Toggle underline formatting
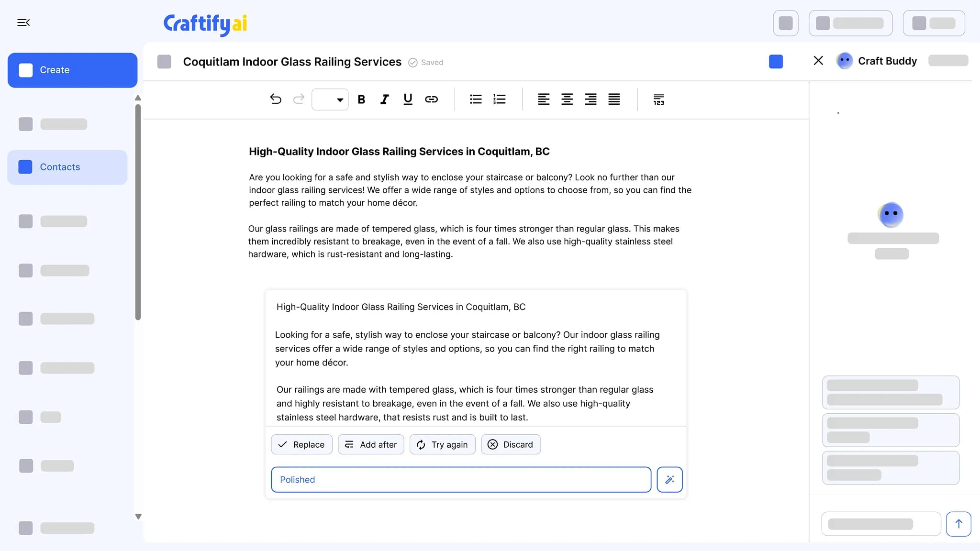Screen dimensions: 980x551 (408, 99)
